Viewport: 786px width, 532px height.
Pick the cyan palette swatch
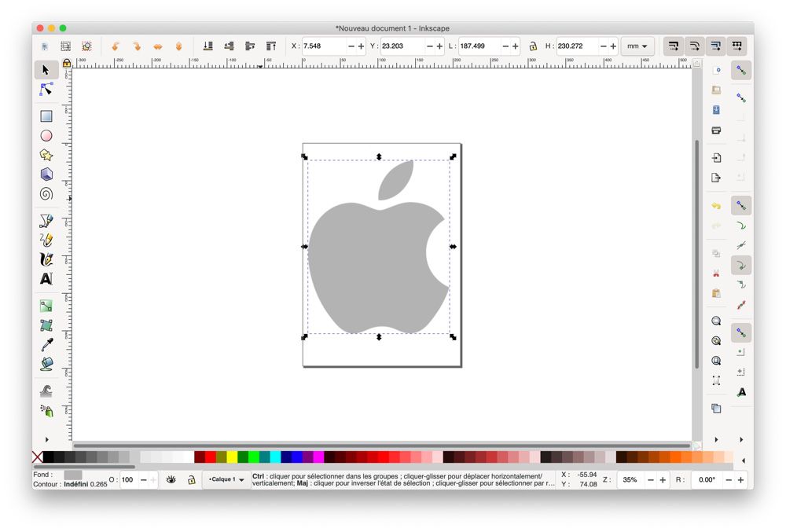(x=275, y=457)
